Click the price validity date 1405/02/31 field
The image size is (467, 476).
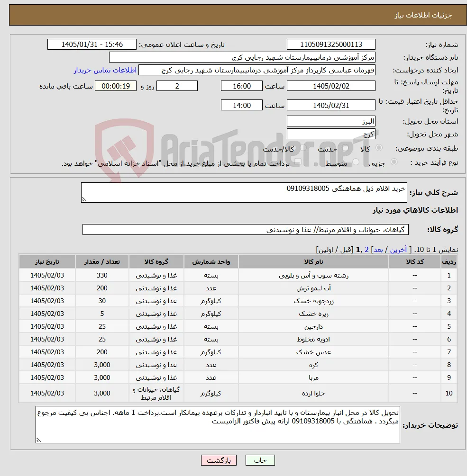pyautogui.click(x=331, y=105)
